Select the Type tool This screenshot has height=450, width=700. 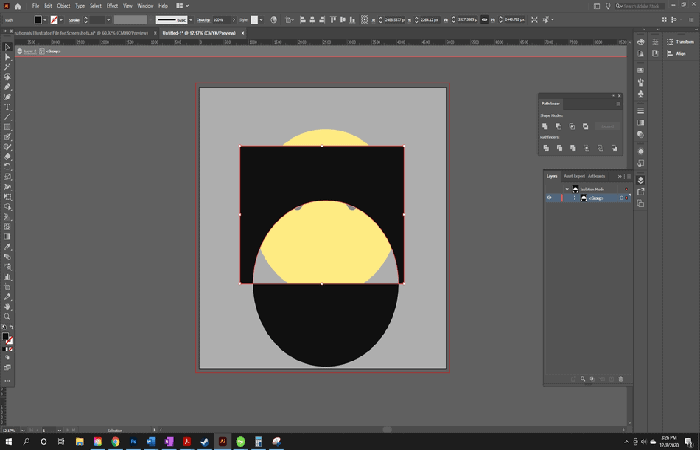tap(7, 107)
